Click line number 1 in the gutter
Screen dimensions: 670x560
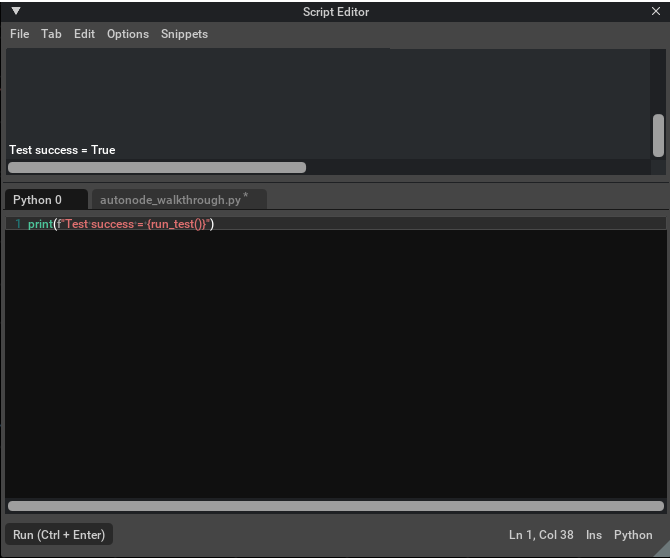pyautogui.click(x=17, y=224)
